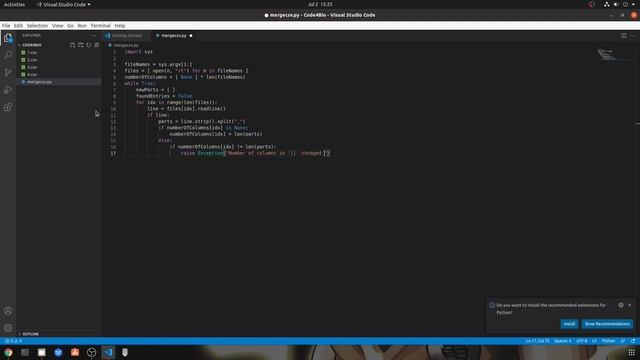Open the Accounts menu icon
This screenshot has width=640, height=360.
tap(8, 311)
